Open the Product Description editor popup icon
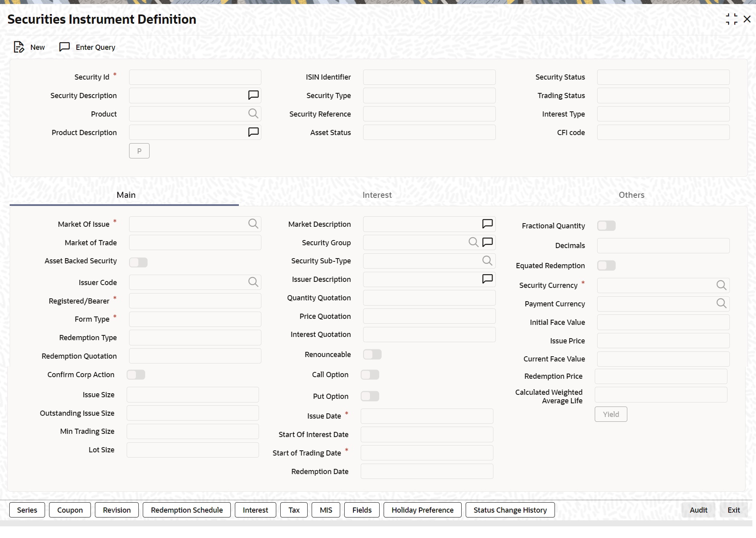This screenshot has height=538, width=756. pyautogui.click(x=253, y=132)
